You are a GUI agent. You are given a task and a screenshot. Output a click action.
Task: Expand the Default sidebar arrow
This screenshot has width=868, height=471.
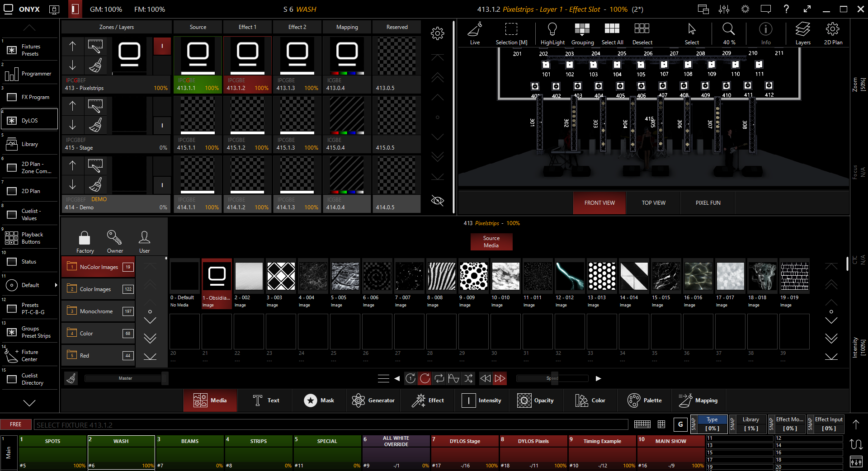(x=56, y=285)
